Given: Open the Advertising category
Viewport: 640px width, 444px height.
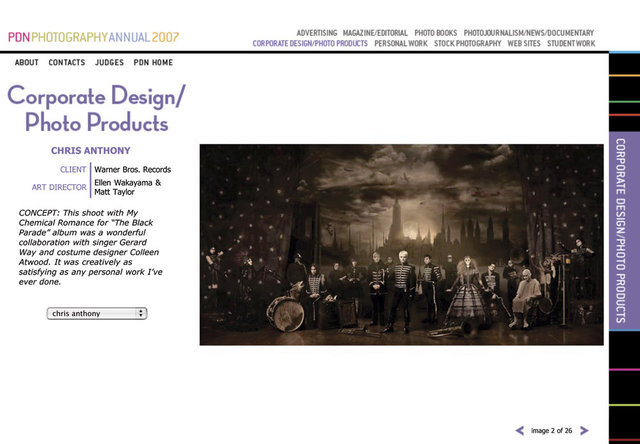Looking at the screenshot, I should point(317,33).
